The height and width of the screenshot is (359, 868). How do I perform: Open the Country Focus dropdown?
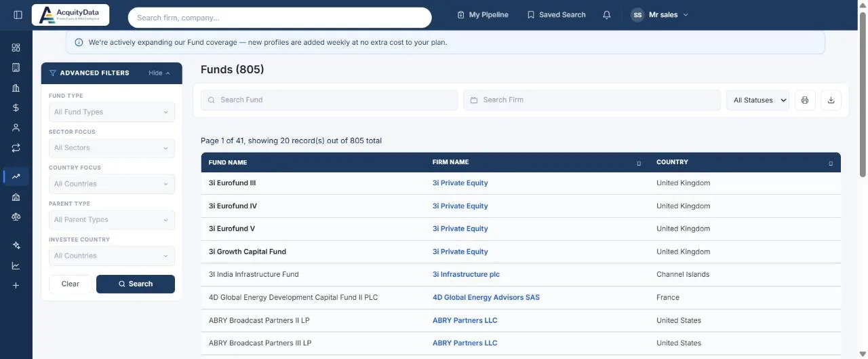point(112,184)
